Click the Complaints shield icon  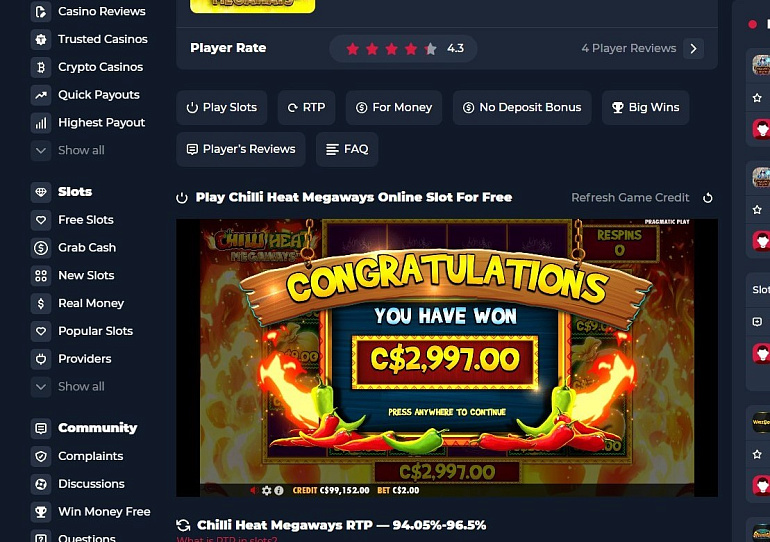tap(41, 456)
